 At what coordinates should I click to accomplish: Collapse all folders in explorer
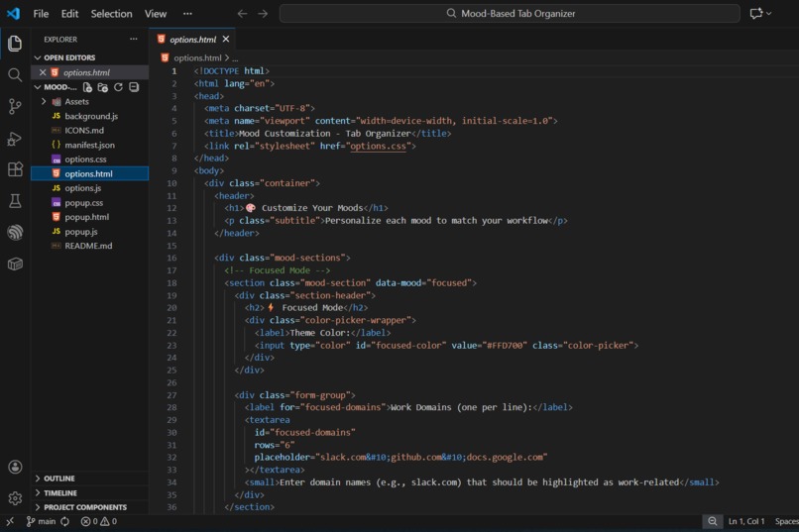tap(134, 87)
